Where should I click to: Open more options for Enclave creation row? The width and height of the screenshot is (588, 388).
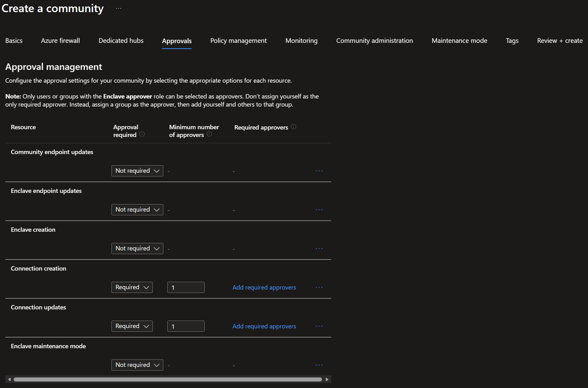(x=319, y=249)
